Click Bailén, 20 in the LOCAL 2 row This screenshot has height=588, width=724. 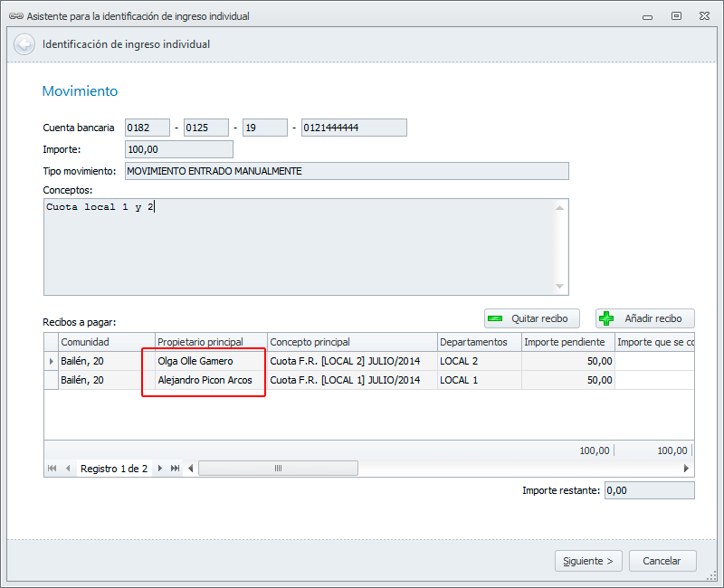(x=107, y=361)
